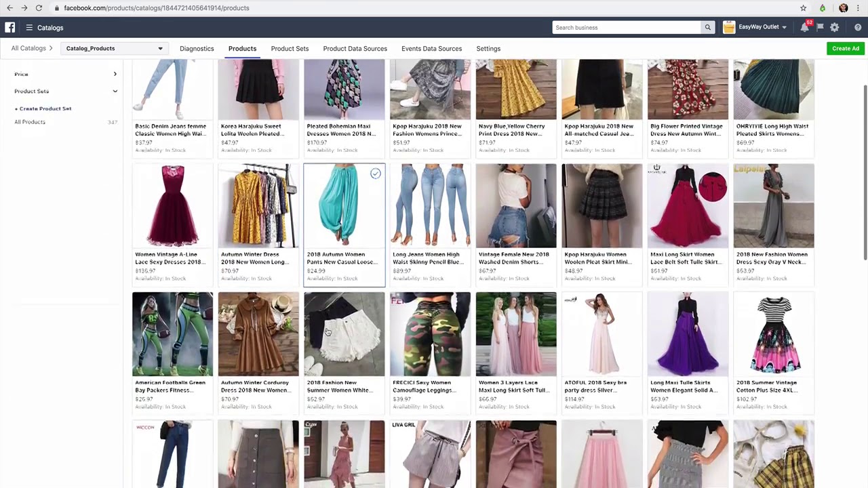Go to the Events Data Sources tab
Image resolution: width=868 pixels, height=488 pixels.
(x=431, y=49)
